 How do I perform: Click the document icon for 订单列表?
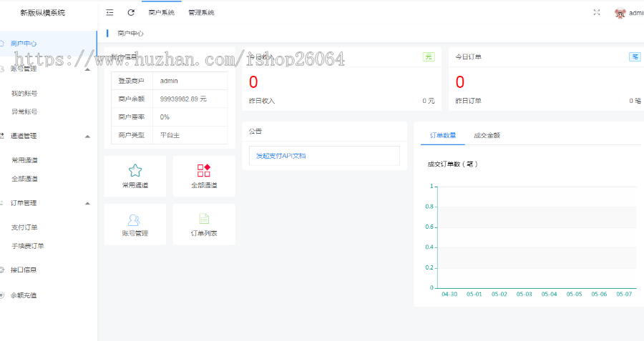click(204, 219)
